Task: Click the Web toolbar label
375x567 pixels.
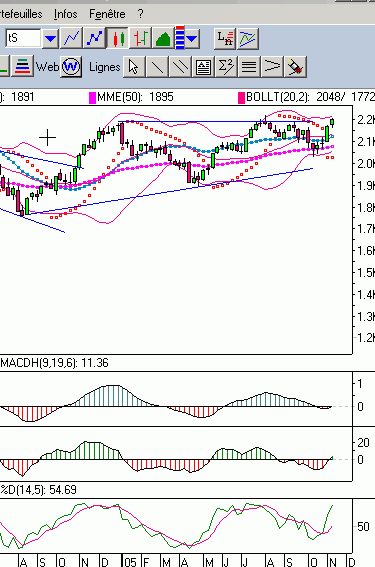Action: (x=47, y=67)
